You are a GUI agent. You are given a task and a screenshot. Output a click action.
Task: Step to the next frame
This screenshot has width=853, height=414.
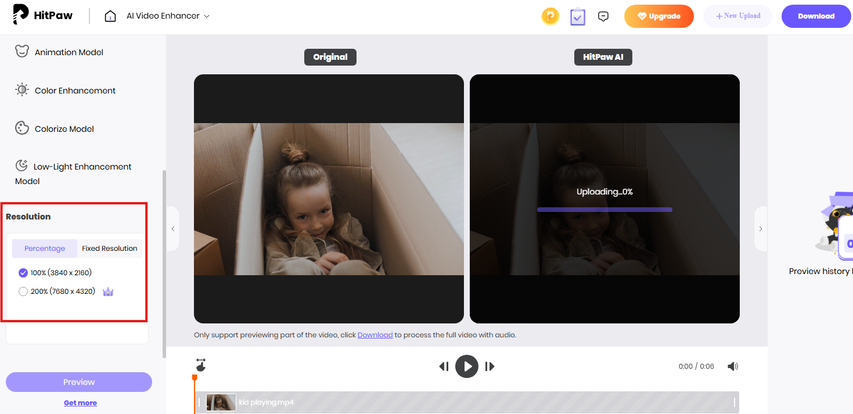[x=490, y=367]
